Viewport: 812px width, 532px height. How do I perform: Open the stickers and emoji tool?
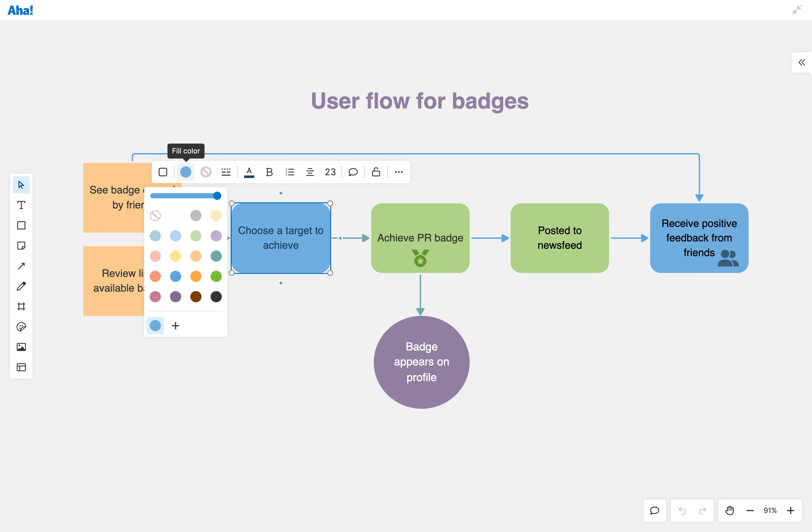(21, 327)
